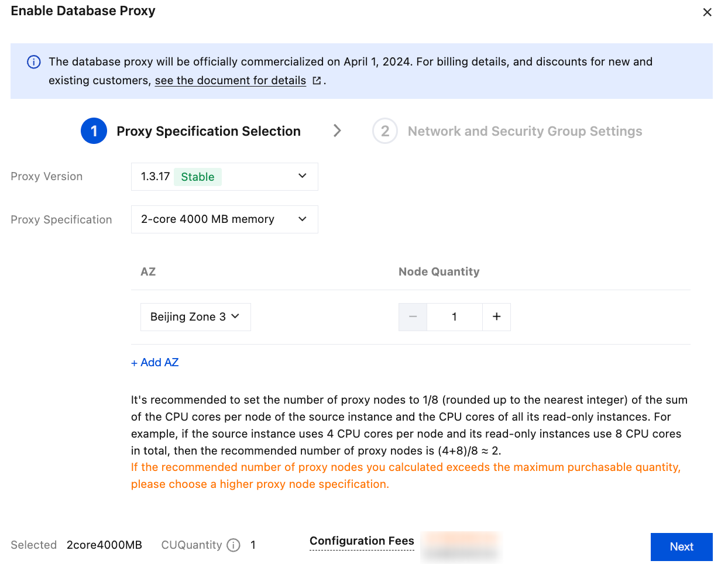The width and height of the screenshot is (728, 571).
Task: Click the Stable version tag
Action: [x=198, y=177]
